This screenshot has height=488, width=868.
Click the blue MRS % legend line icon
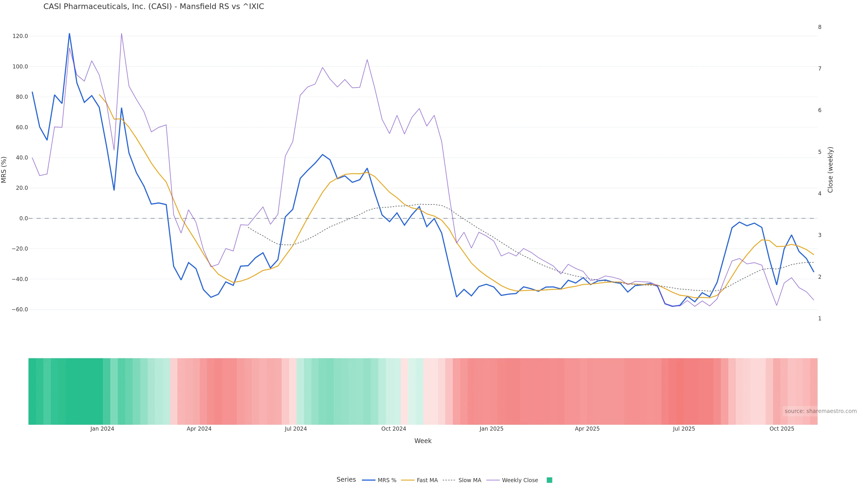(x=369, y=480)
